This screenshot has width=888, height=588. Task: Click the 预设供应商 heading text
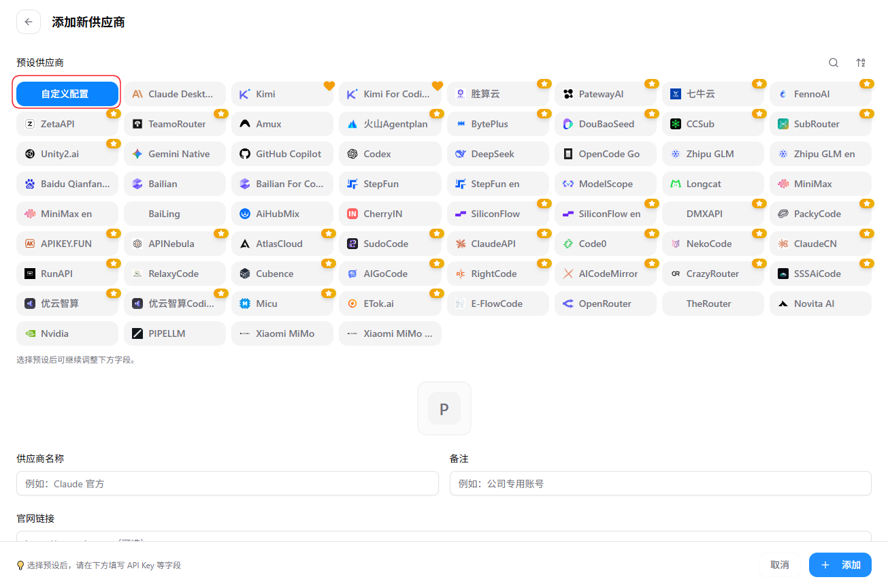pyautogui.click(x=40, y=63)
